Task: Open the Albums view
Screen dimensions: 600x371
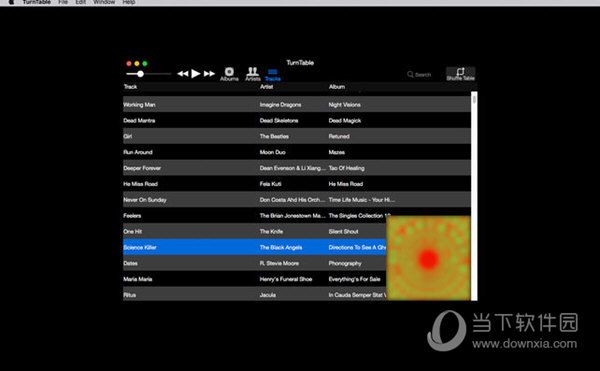Action: (x=229, y=74)
